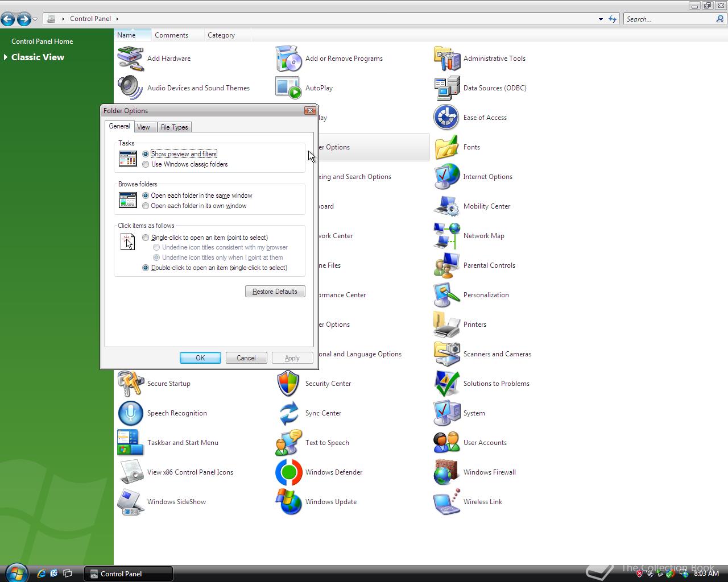
Task: Open the AutoPlay icon
Action: coord(288,88)
